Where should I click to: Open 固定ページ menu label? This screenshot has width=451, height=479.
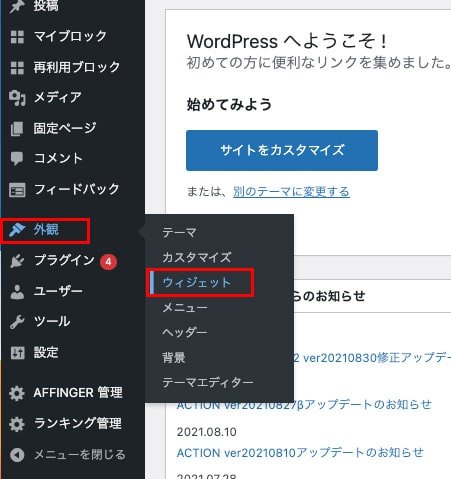(x=65, y=128)
